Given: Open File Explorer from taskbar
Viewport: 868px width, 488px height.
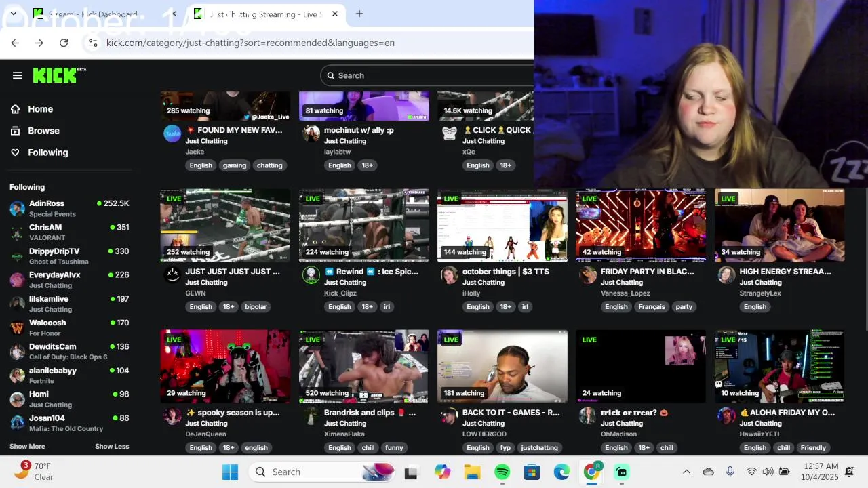Looking at the screenshot, I should click(x=472, y=472).
